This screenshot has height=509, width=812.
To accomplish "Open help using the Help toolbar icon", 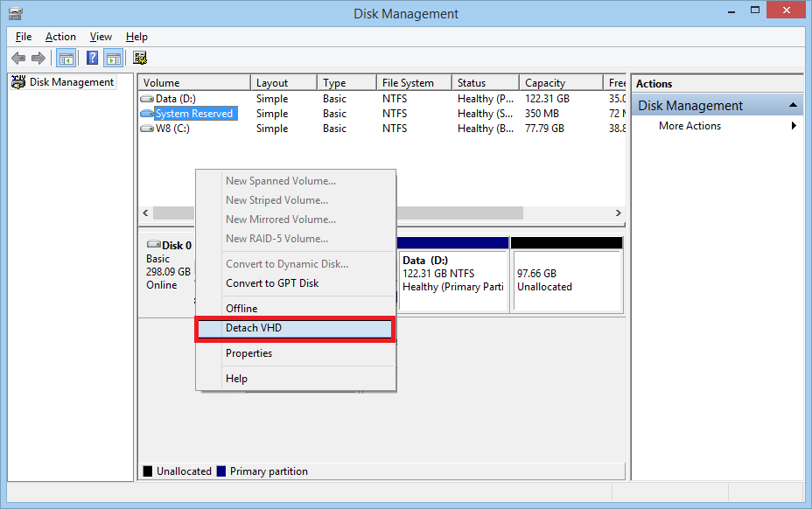I will point(92,58).
